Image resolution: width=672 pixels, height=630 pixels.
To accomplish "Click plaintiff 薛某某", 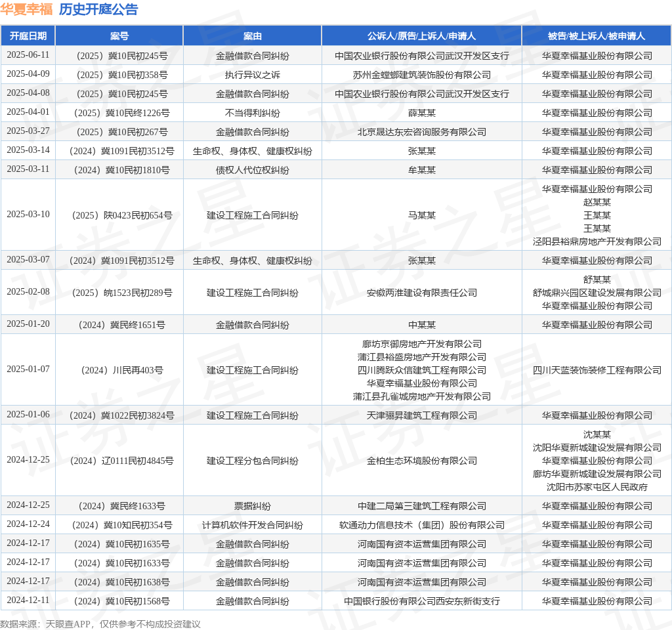I will pyautogui.click(x=422, y=113).
